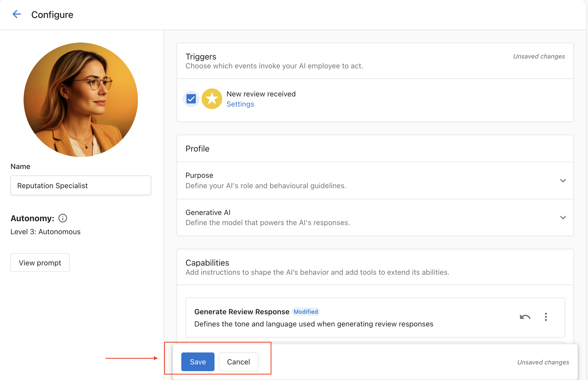Image resolution: width=588 pixels, height=380 pixels.
Task: Click the Modified badge
Action: (x=305, y=312)
